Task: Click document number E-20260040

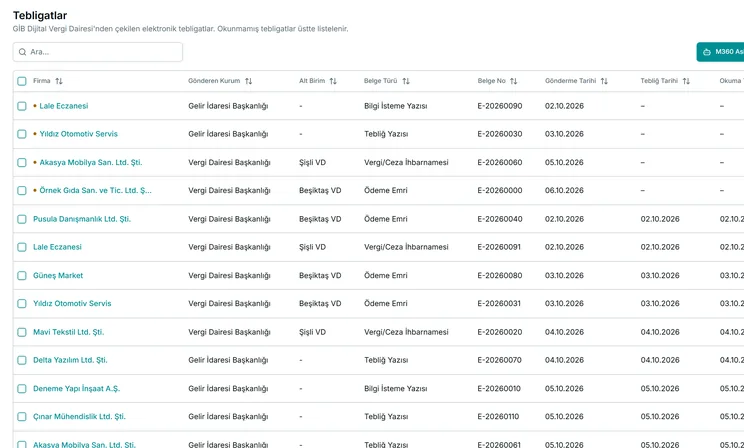Action: point(500,219)
